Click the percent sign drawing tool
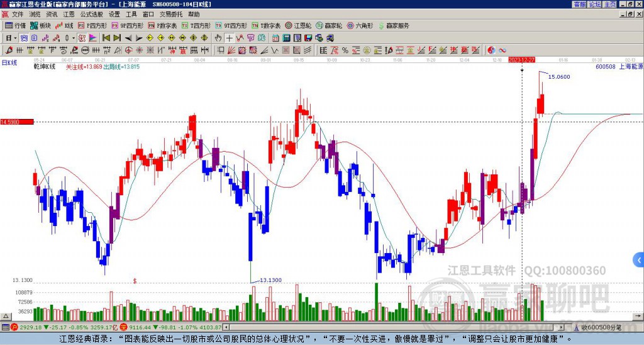644x345 pixels. point(345,50)
